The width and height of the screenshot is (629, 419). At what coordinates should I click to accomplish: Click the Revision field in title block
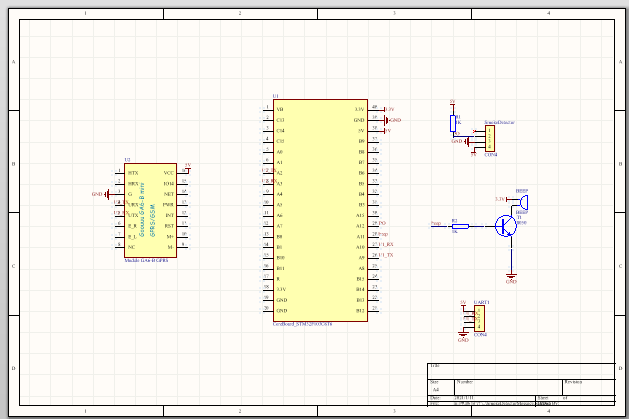(589, 387)
